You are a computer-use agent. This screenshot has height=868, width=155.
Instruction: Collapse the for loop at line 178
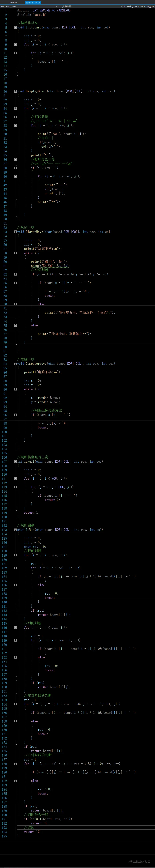15,764
